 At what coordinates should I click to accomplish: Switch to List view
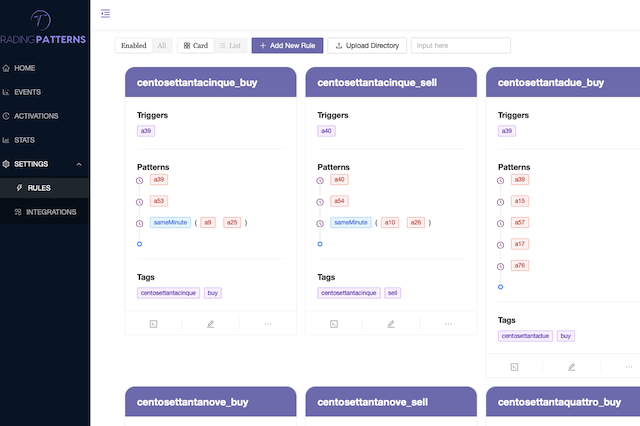[229, 46]
